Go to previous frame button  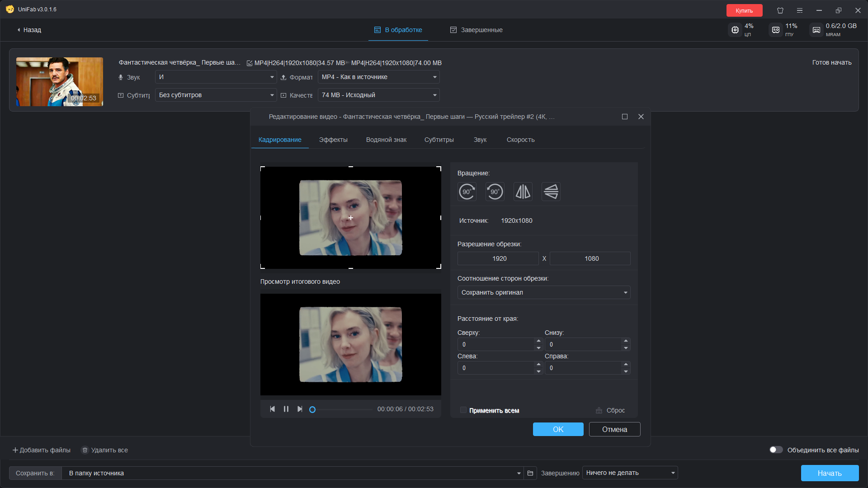coord(272,409)
